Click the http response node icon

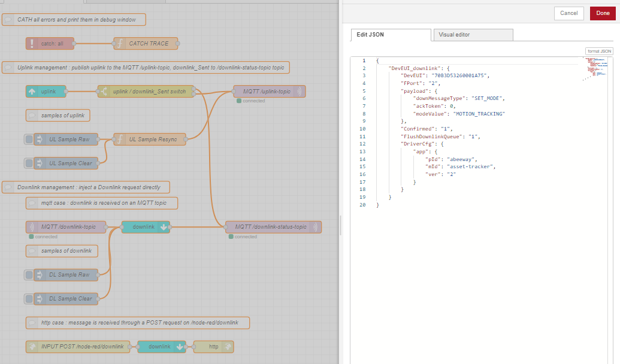pos(227,347)
